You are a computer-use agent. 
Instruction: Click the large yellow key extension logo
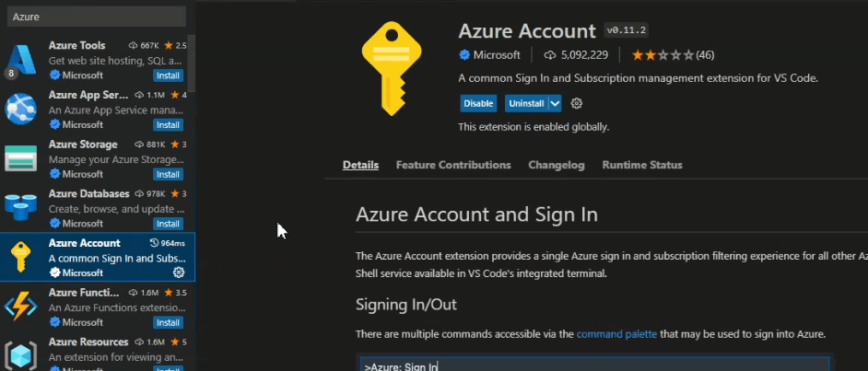coord(392,67)
